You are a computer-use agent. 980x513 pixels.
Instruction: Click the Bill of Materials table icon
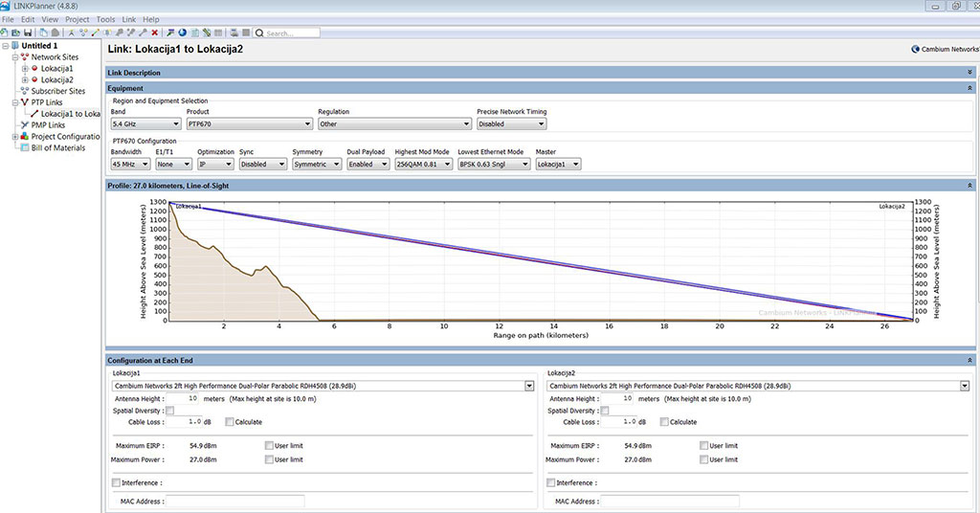tap(25, 147)
